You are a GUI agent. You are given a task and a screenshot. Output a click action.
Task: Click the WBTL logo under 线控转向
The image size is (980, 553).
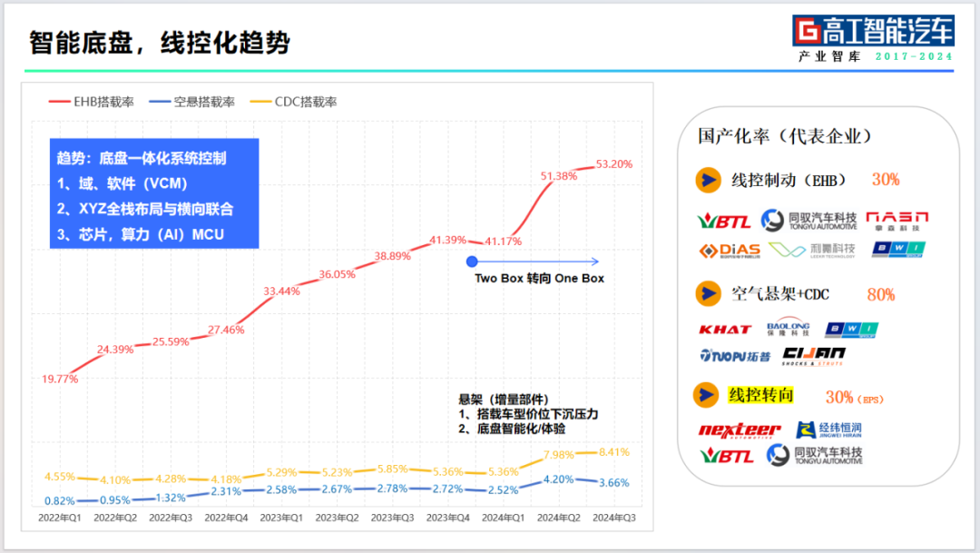coord(726,456)
